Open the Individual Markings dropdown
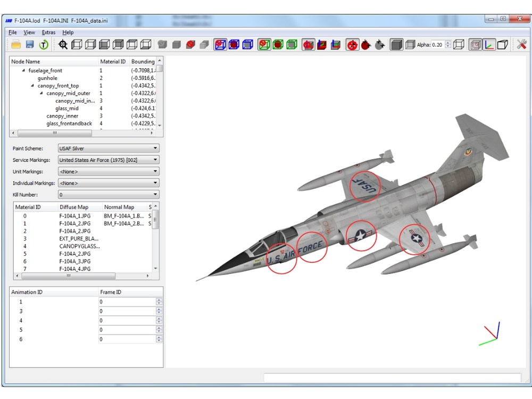This screenshot has height=399, width=532. 109,183
